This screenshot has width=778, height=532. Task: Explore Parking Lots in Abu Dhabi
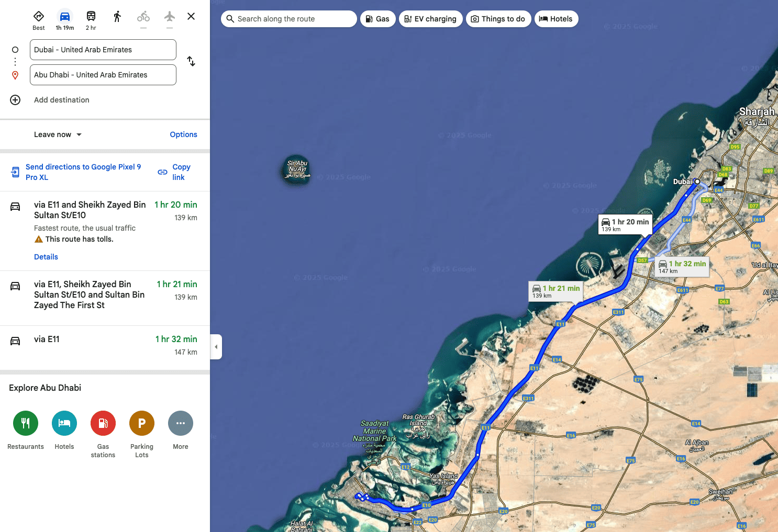click(142, 423)
